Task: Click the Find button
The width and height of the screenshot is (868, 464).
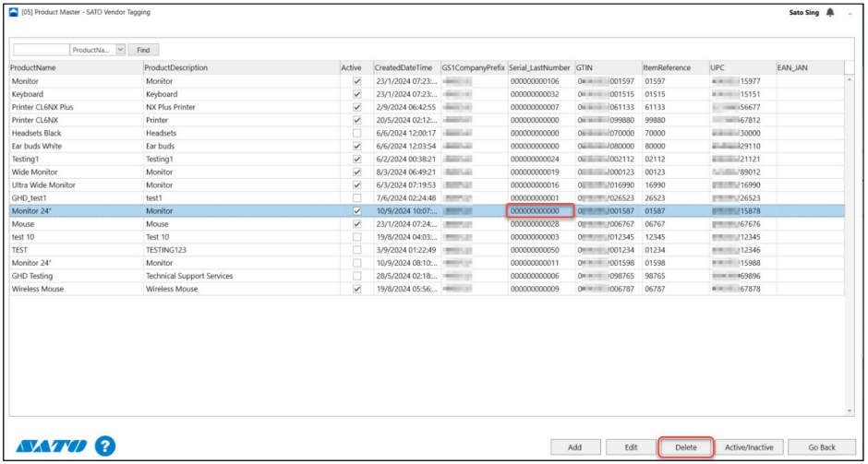Action: [143, 49]
